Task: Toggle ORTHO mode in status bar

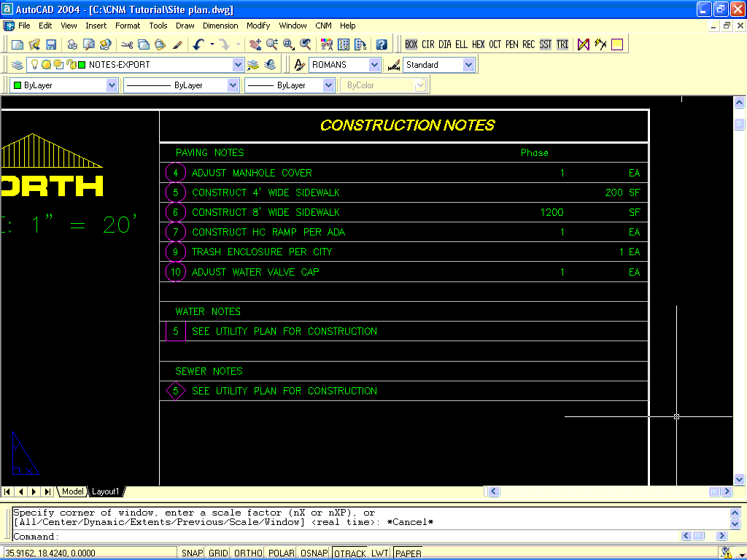Action: tap(247, 553)
